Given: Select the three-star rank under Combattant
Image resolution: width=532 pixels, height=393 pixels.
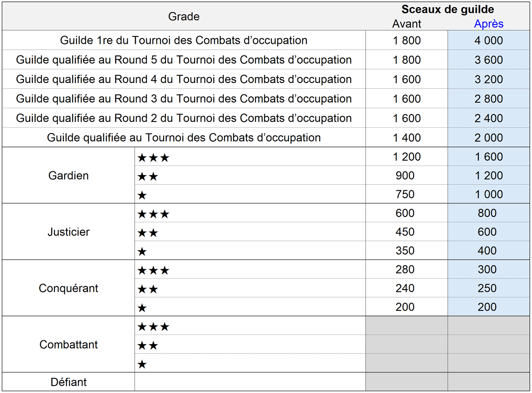Looking at the screenshot, I should (153, 327).
